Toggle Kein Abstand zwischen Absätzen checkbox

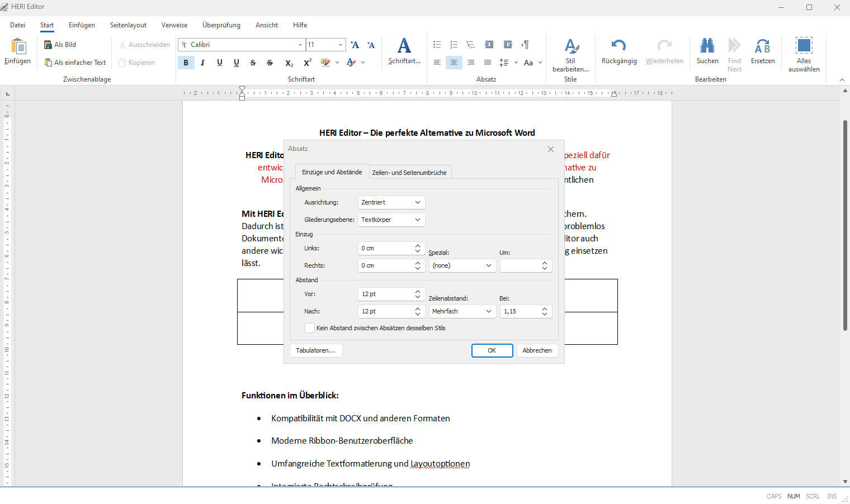coord(309,328)
